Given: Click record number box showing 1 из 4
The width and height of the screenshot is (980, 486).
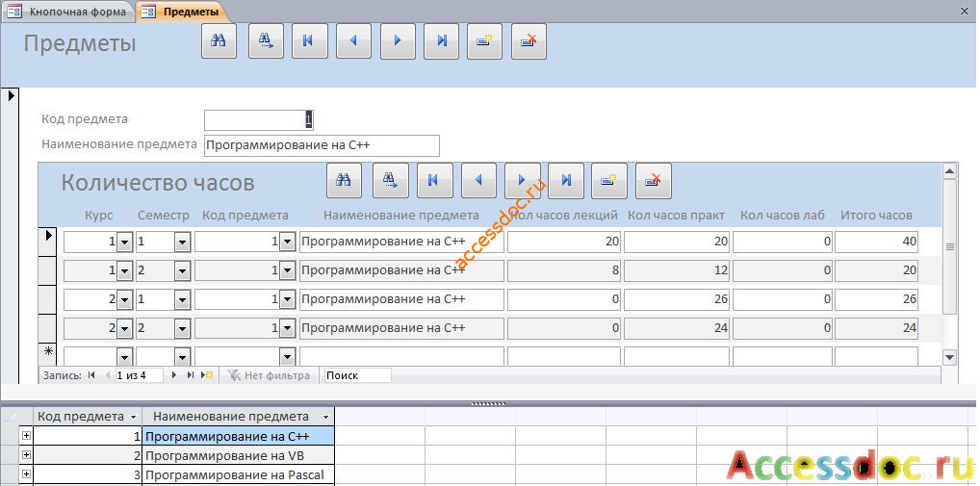Looking at the screenshot, I should (x=139, y=375).
